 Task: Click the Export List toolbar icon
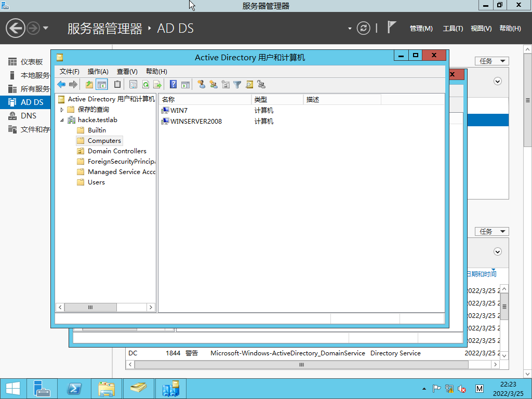(157, 85)
